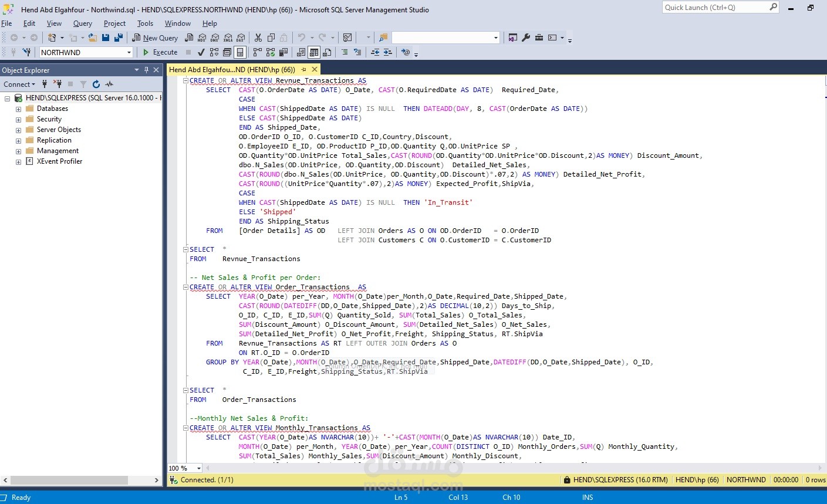Open the Toolbox briefcase icon

tap(539, 38)
